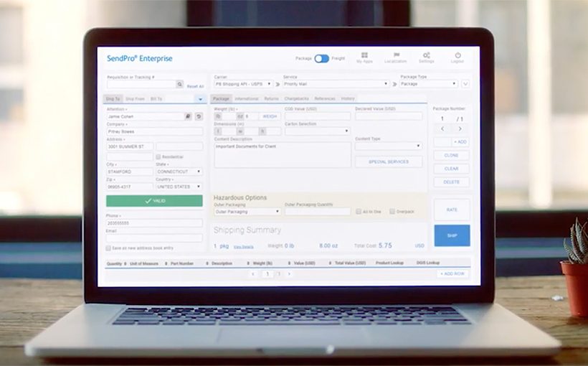Viewport: 588px width, 366px height.
Task: Open the State dropdown showing Connecticut
Action: [179, 172]
